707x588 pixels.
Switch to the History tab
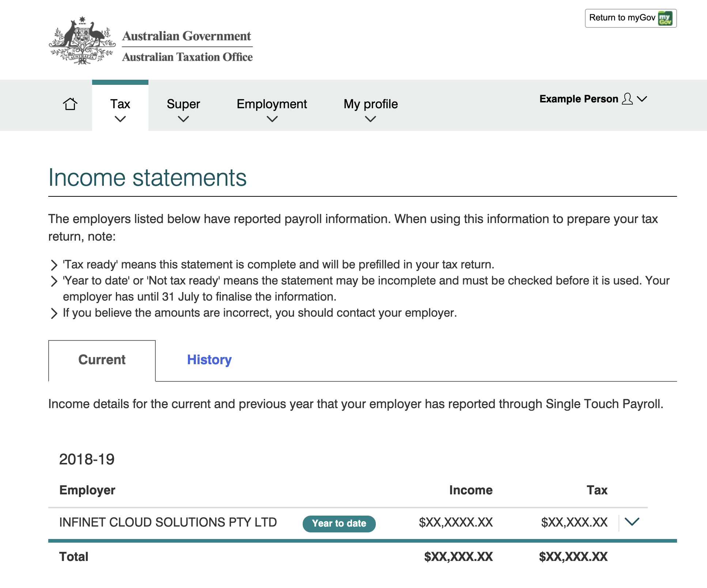pos(209,360)
